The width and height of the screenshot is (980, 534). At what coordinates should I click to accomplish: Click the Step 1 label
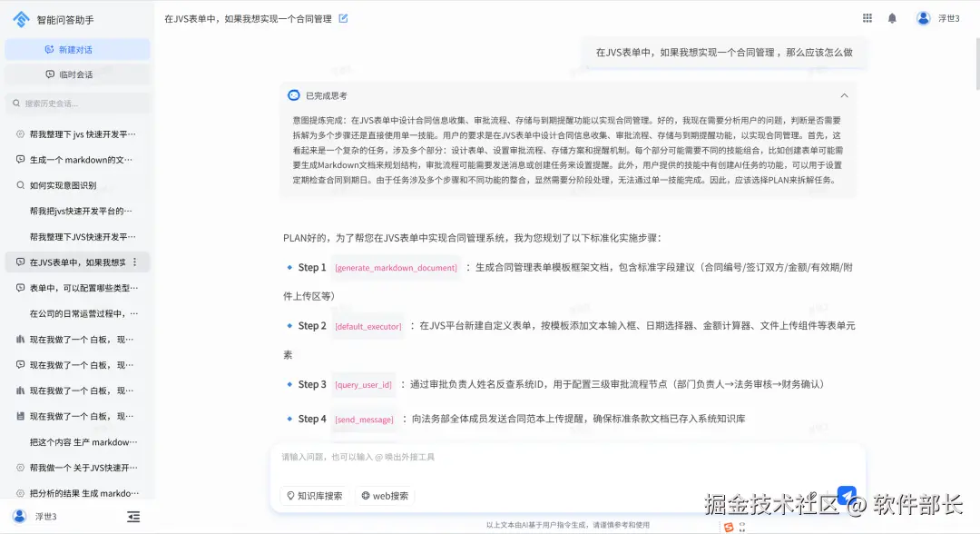[x=312, y=267]
